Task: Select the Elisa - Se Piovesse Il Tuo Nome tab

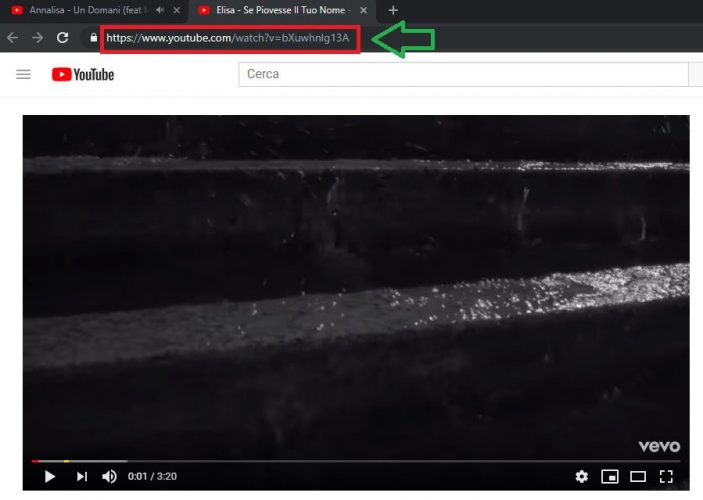Action: (280, 10)
